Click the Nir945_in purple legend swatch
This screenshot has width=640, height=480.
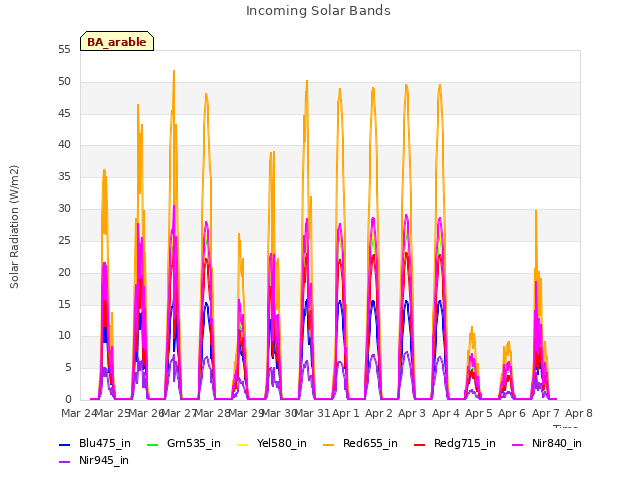point(64,462)
